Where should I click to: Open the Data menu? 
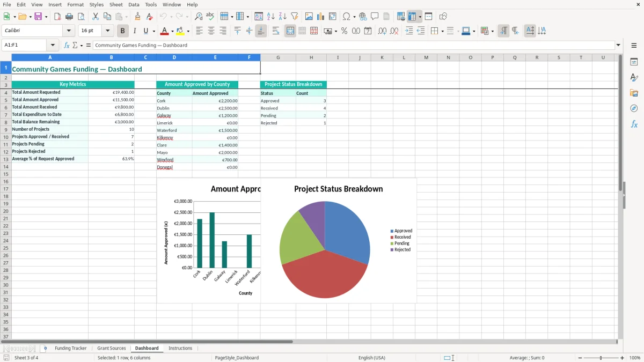(134, 4)
